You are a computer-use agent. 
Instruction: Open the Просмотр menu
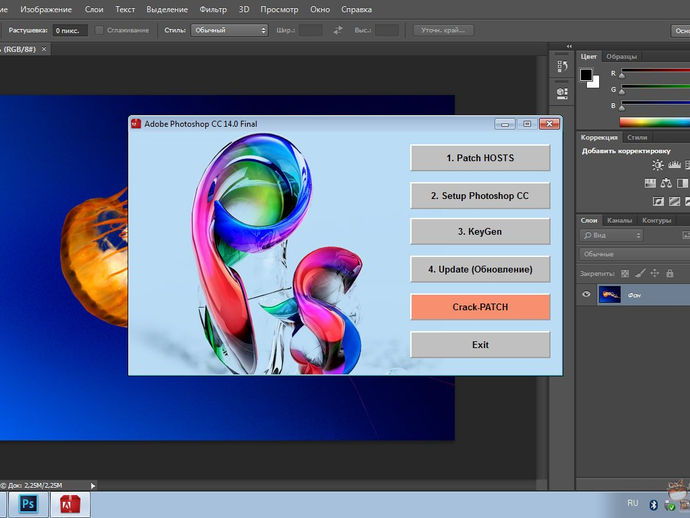pos(279,9)
